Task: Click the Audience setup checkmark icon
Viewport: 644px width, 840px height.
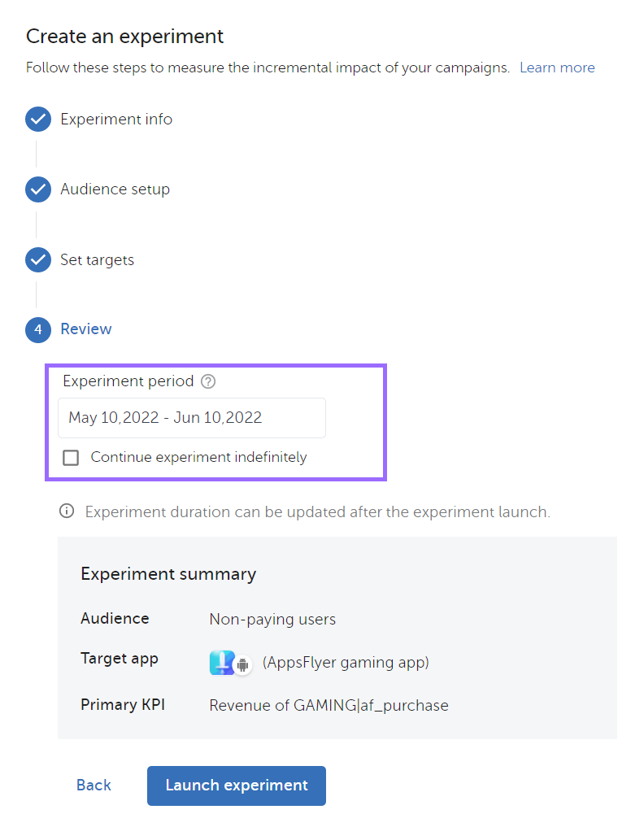Action: [38, 189]
